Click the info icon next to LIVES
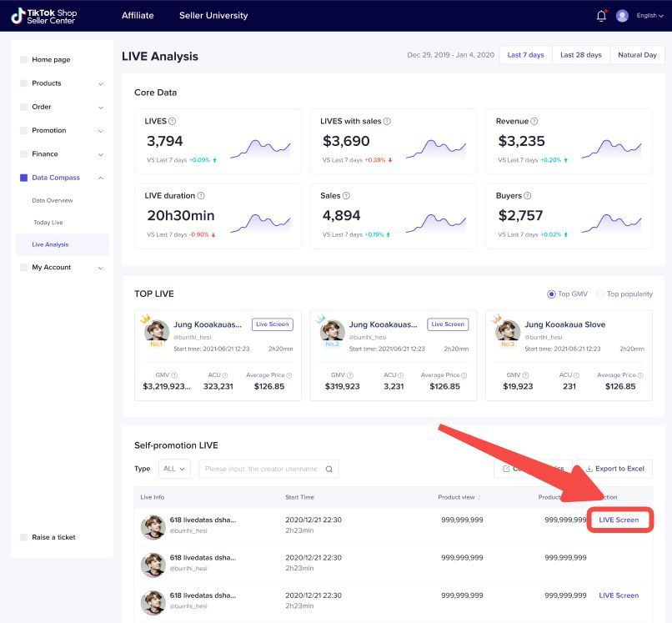The width and height of the screenshot is (672, 623). 173,121
